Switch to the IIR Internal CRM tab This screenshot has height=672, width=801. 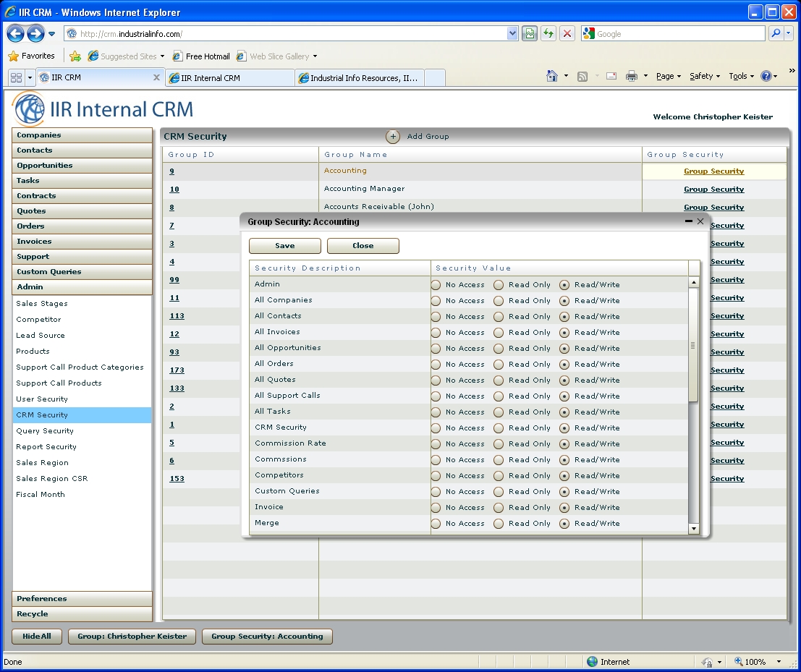click(x=230, y=78)
